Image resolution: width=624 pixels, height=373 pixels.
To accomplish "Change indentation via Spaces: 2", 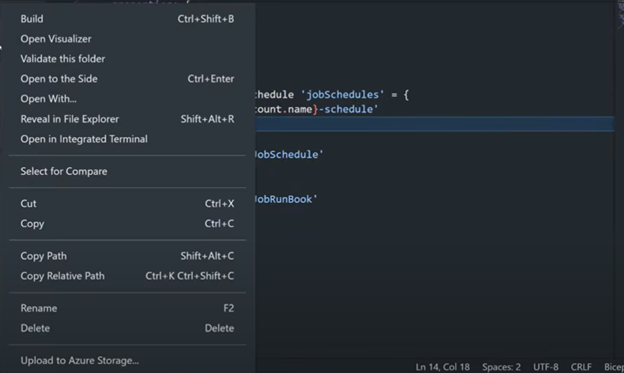I will (x=501, y=367).
